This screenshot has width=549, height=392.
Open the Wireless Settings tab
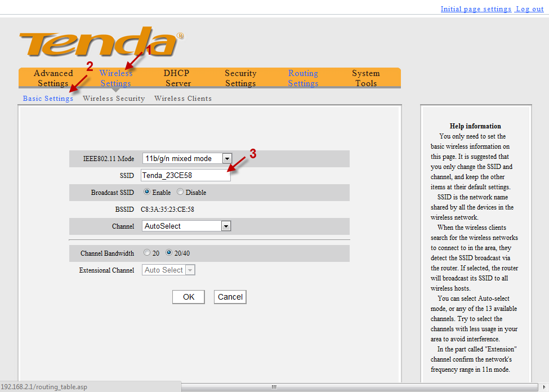(x=116, y=78)
